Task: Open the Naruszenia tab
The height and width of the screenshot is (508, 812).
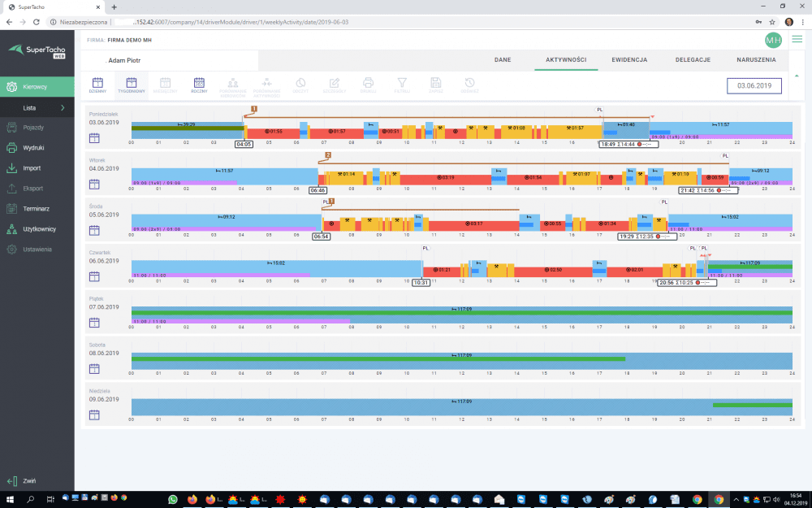Action: pos(758,60)
